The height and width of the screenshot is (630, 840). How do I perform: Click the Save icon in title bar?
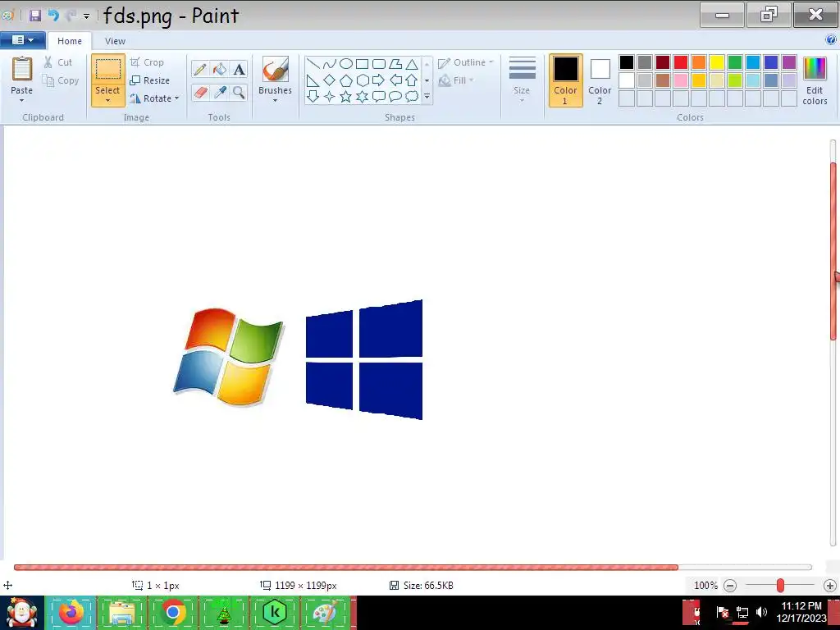click(x=35, y=16)
